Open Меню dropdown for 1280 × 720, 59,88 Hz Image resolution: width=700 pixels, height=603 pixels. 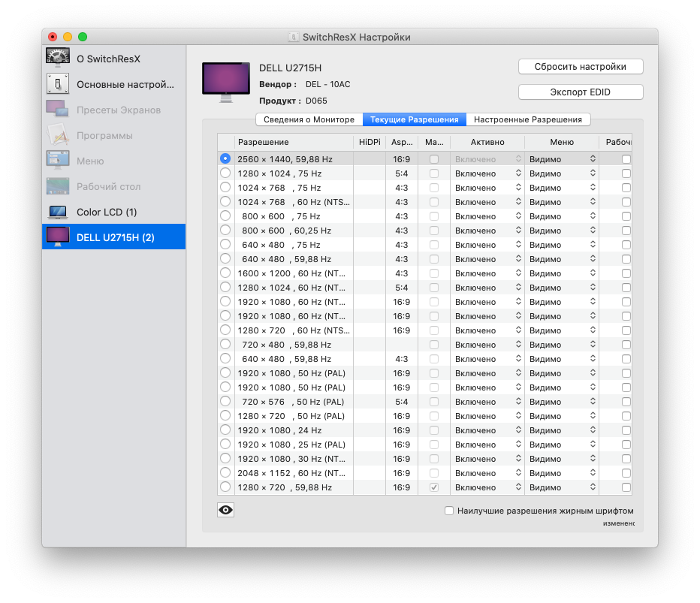point(562,487)
